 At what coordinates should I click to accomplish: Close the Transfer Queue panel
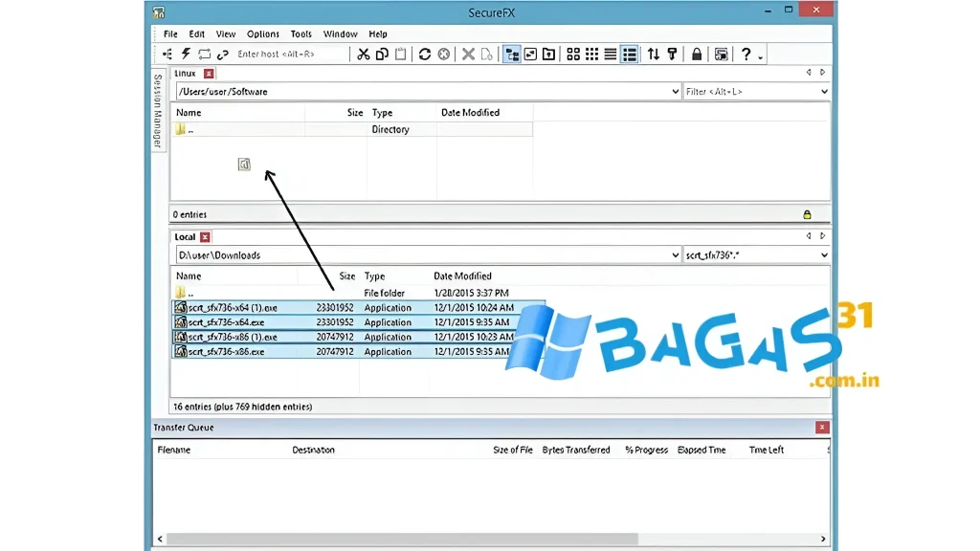pyautogui.click(x=822, y=428)
